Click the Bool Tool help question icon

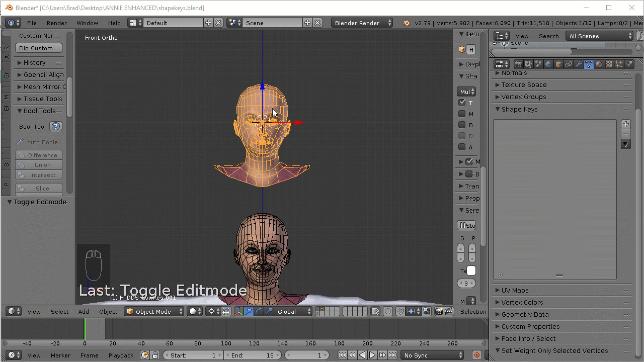coord(56,127)
